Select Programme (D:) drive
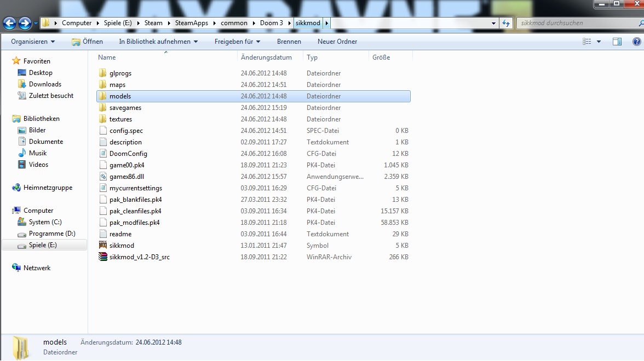Screen dimensions: 644x361 pyautogui.click(x=52, y=234)
